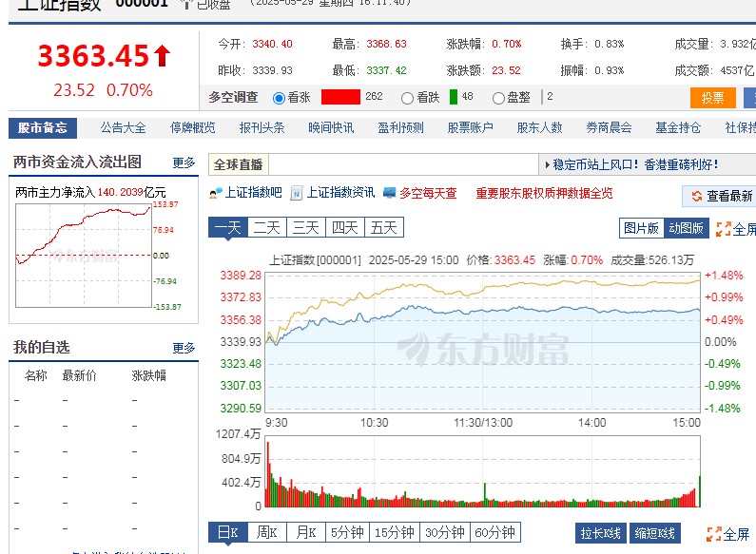The width and height of the screenshot is (756, 554).
Task: Click the red bullish vote bar
Action: click(340, 97)
